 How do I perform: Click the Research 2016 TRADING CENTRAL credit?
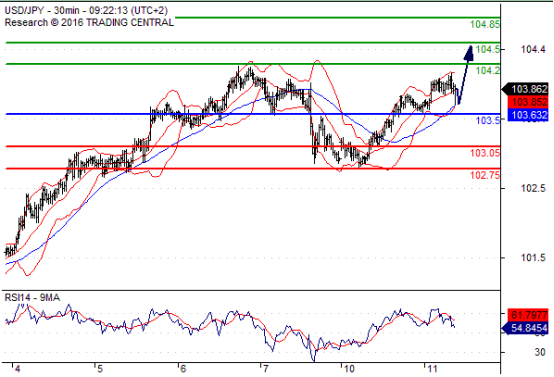(x=89, y=22)
